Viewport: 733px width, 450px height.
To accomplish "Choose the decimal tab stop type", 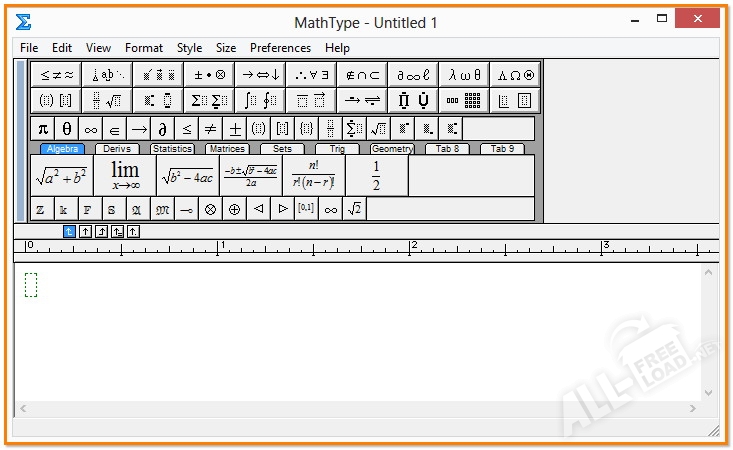I will (x=133, y=232).
